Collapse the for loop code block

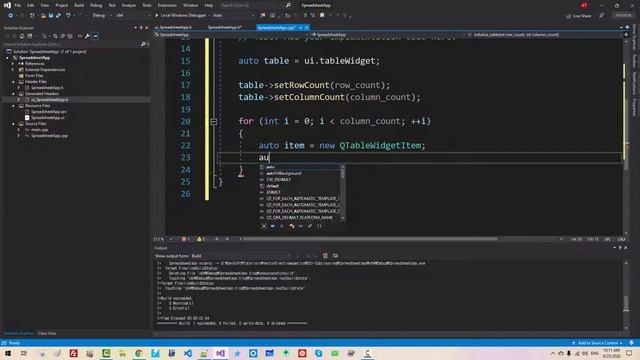coord(213,121)
